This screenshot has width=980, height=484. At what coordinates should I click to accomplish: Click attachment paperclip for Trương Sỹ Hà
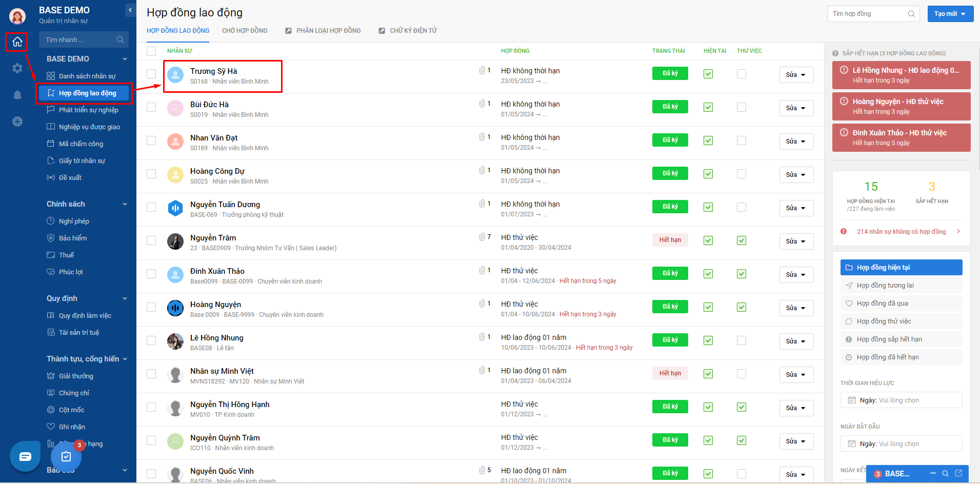pyautogui.click(x=482, y=70)
